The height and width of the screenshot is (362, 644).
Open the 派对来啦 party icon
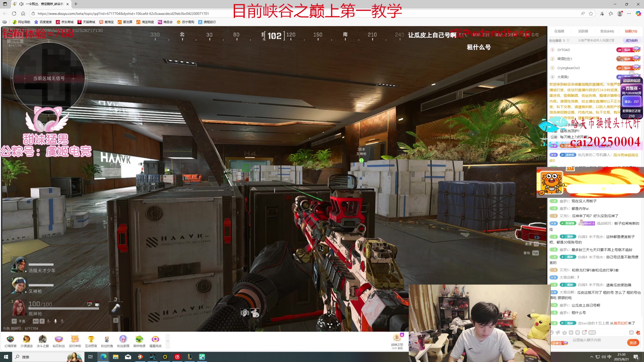tap(75, 341)
